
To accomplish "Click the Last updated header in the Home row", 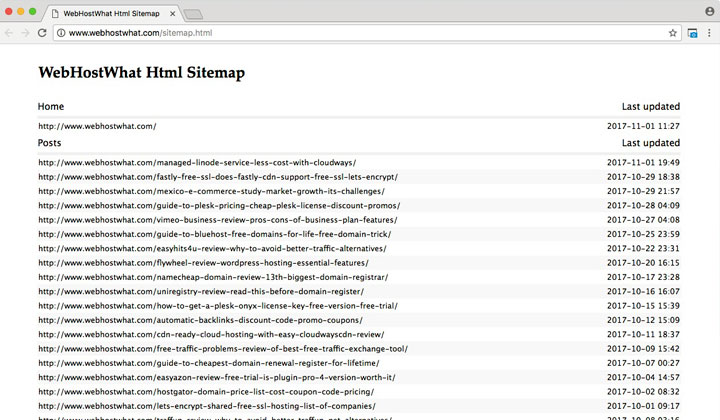I will click(x=651, y=106).
